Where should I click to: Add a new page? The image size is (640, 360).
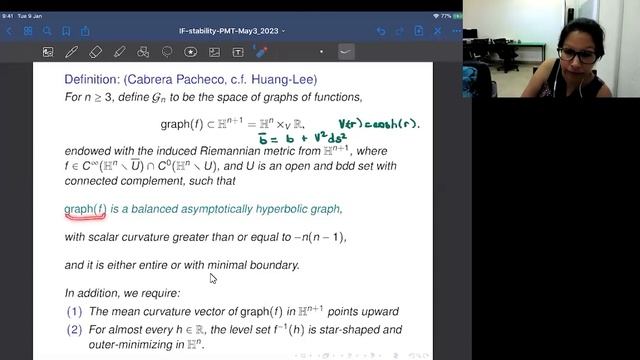coord(418,31)
